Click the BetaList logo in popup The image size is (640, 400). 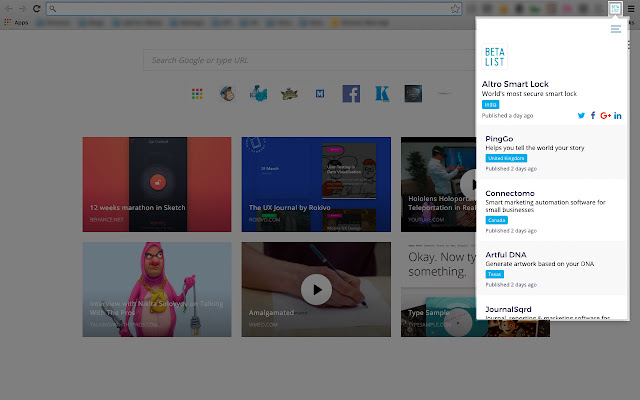click(x=494, y=57)
